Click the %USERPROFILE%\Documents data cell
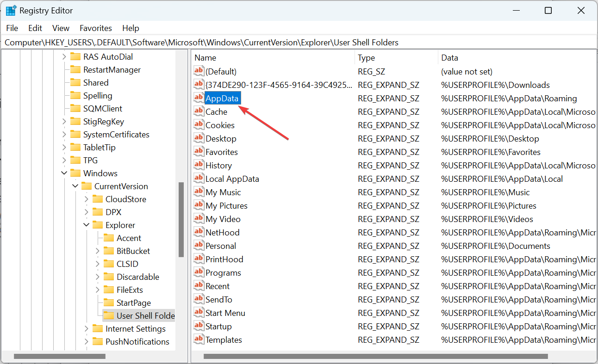Viewport: 598px width, 364px height. (496, 246)
